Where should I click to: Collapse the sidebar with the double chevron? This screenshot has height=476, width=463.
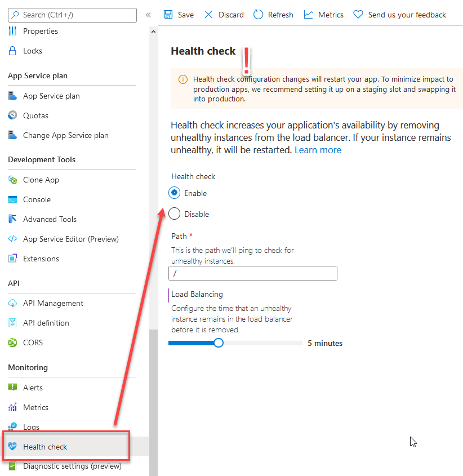pos(148,15)
